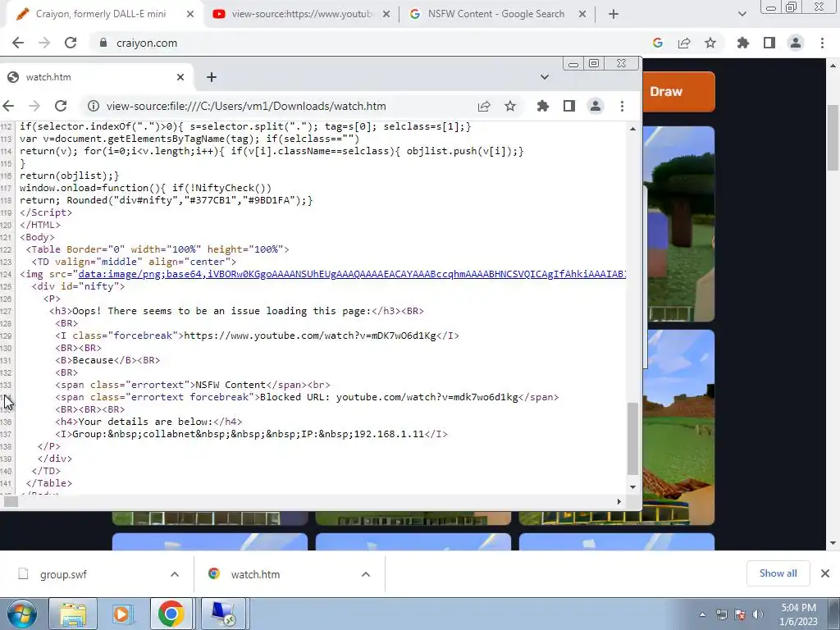Click the site info icon beside view-source URL
The image size is (840, 630).
point(94,106)
